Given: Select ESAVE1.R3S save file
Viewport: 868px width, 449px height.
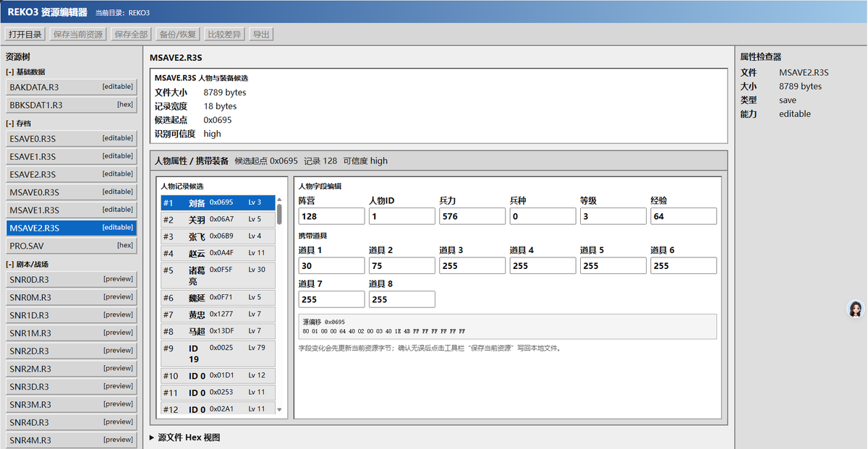Looking at the screenshot, I should click(x=71, y=156).
